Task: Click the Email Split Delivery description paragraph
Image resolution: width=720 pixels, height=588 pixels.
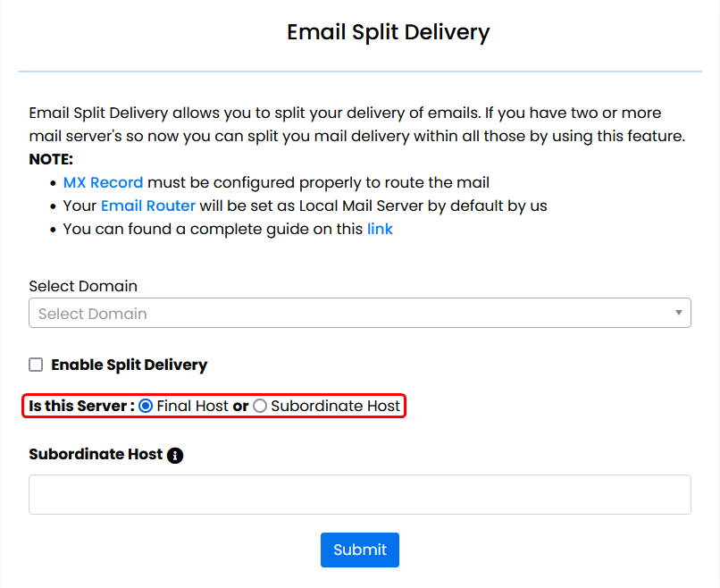Action: (357, 125)
